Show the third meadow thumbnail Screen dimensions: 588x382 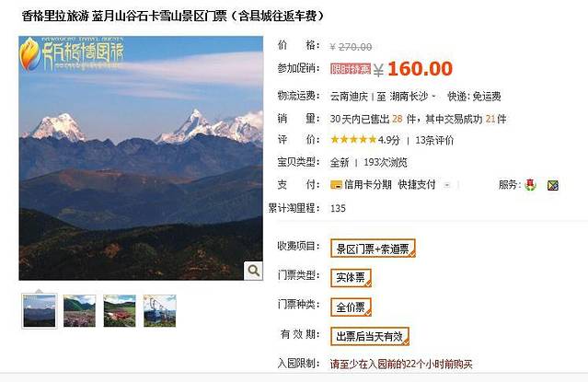[x=120, y=311]
